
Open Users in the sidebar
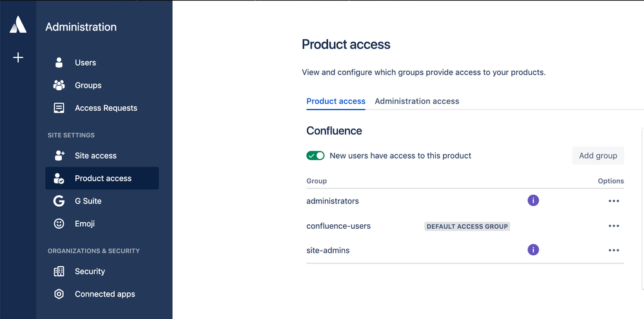click(x=102, y=63)
